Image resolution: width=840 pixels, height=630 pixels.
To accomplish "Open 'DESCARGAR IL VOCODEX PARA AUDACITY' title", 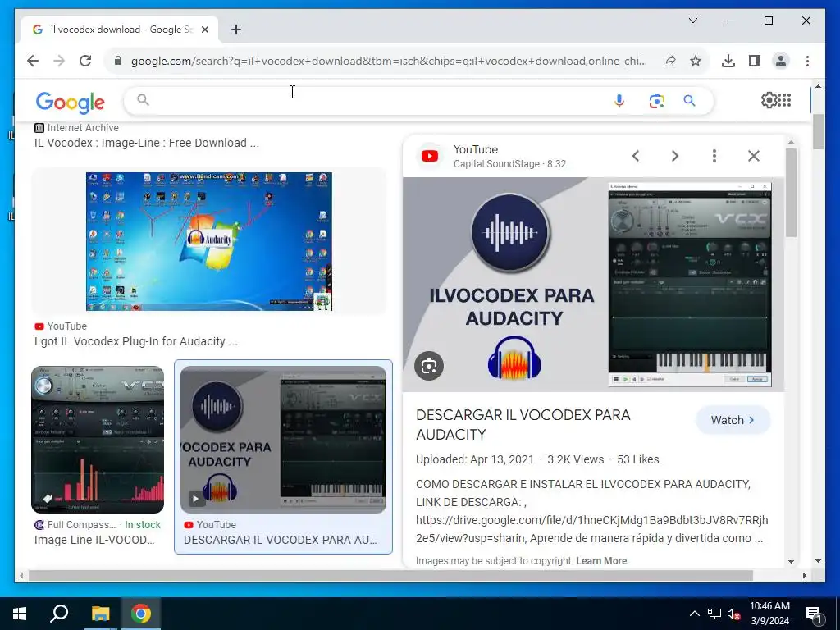I will 523,424.
